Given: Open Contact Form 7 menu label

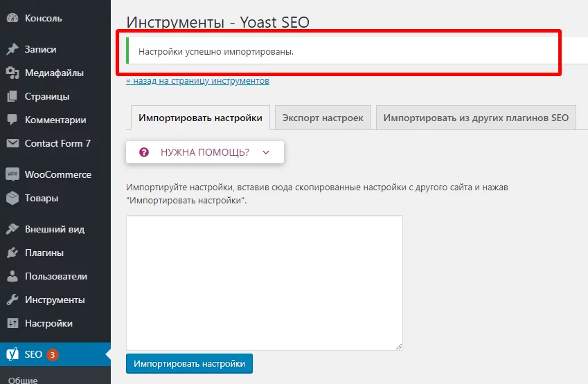Looking at the screenshot, I should tap(57, 143).
